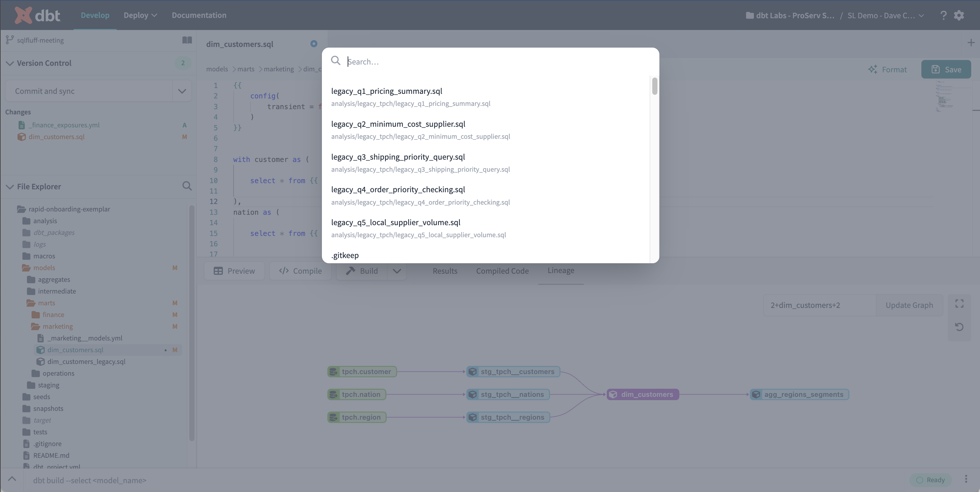Select the Lineage tab
The image size is (980, 492).
(x=561, y=271)
